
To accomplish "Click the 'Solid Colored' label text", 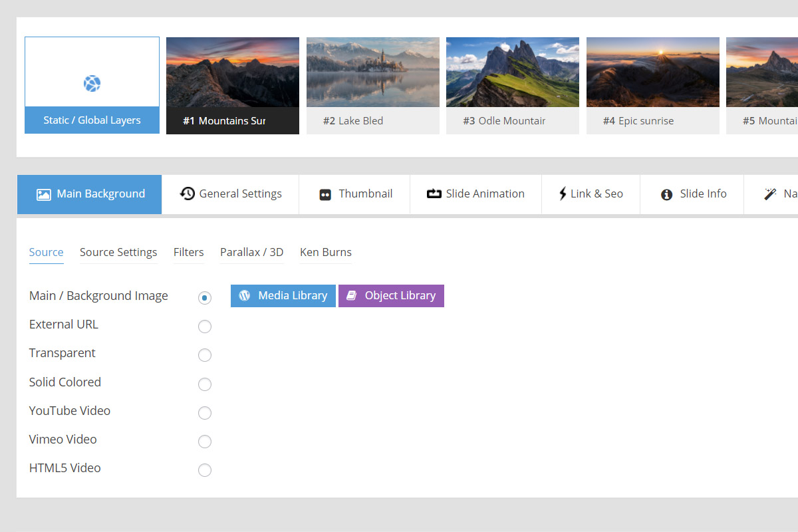I will 65,382.
